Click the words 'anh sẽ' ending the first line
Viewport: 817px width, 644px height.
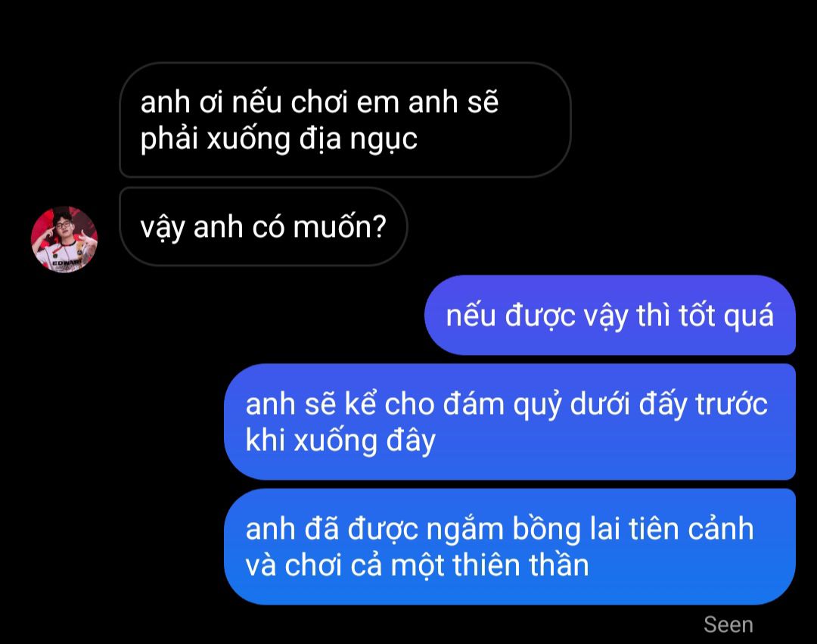(x=453, y=101)
